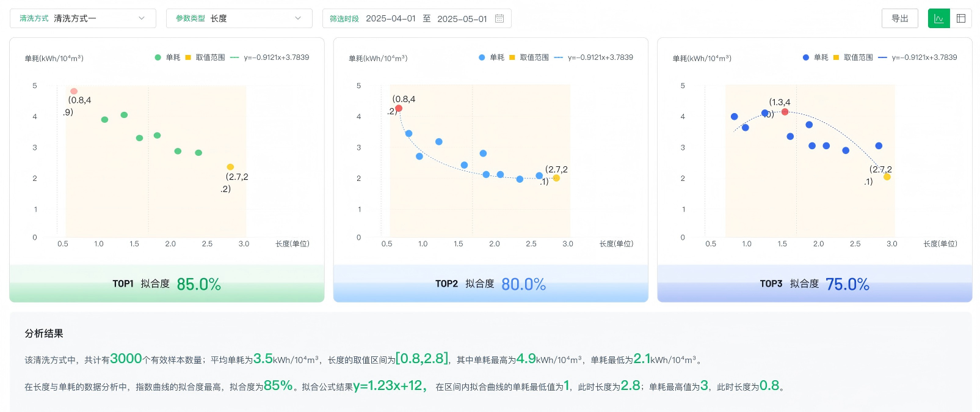
Task: Toggle 单耗 legend in TOP1 chart
Action: pyautogui.click(x=167, y=57)
